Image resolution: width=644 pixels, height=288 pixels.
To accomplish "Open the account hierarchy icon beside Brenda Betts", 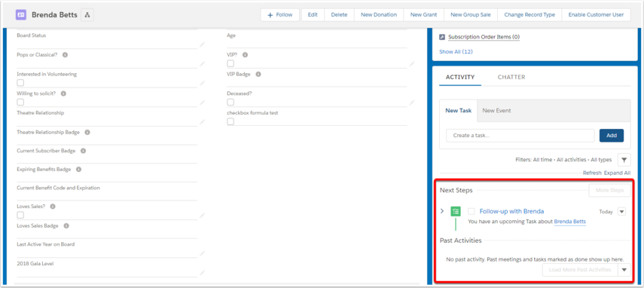I will 87,15.
